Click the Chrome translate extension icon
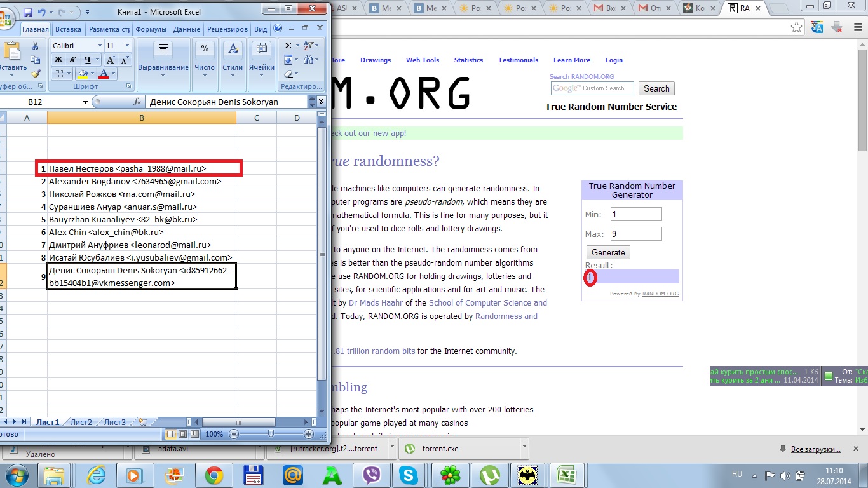868x488 pixels. point(818,27)
